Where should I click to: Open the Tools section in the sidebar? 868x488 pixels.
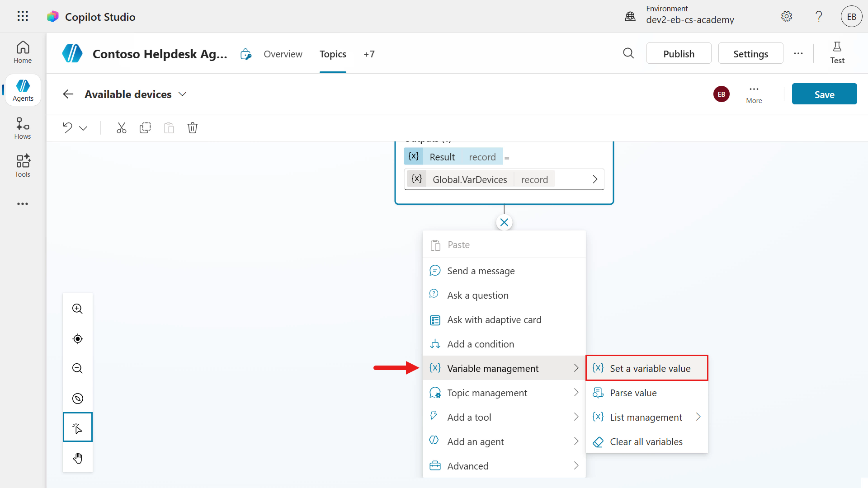[23, 165]
